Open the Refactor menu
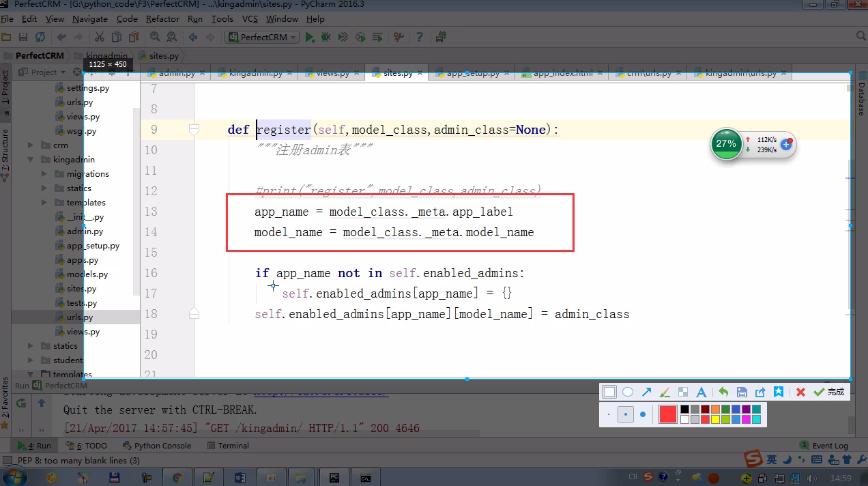 pos(162,18)
